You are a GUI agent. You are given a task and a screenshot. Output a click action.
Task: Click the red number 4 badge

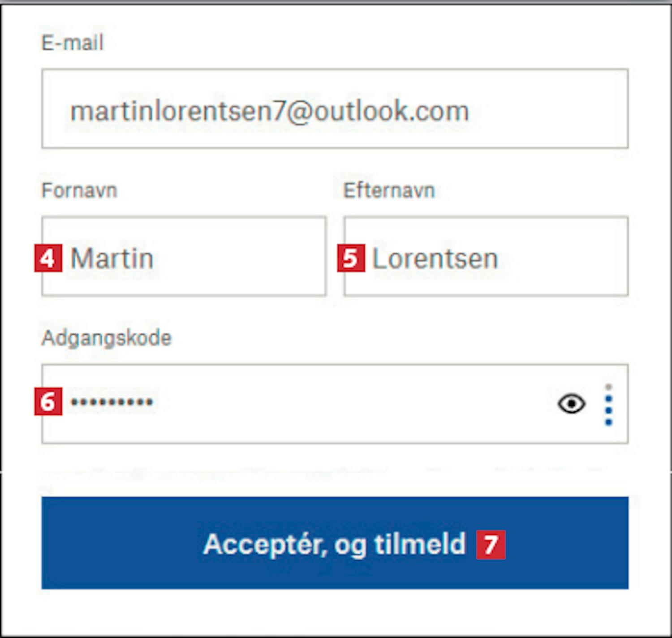click(48, 258)
